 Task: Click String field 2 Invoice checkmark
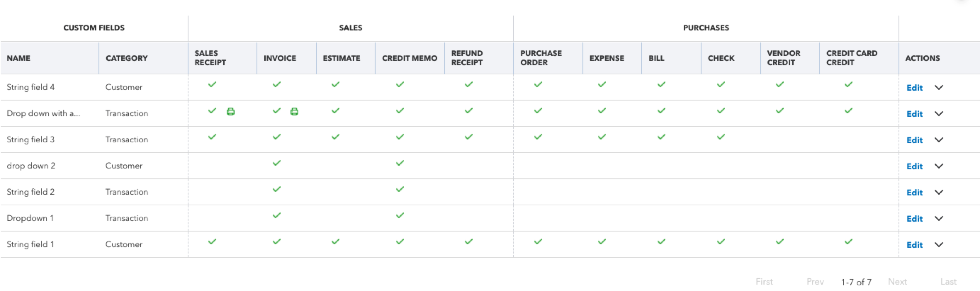[x=277, y=189]
